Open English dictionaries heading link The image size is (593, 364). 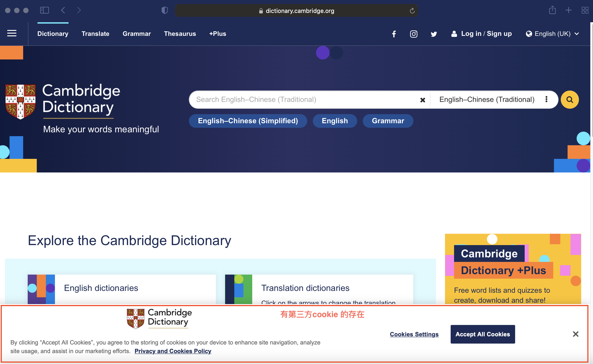pos(101,288)
